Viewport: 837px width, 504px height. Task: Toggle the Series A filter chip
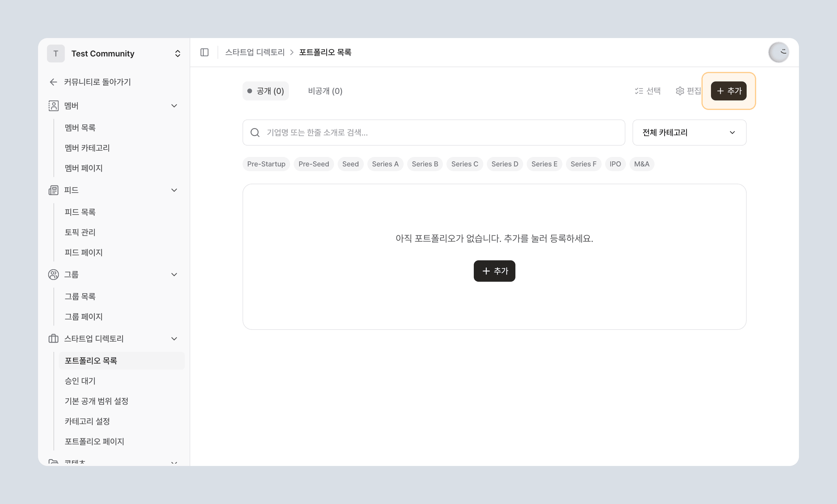(385, 164)
